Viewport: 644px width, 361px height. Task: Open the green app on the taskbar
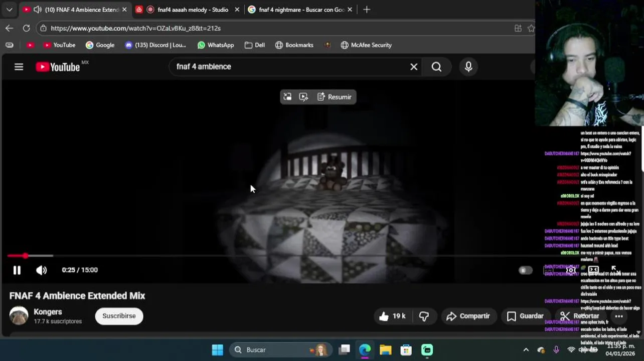click(x=427, y=349)
